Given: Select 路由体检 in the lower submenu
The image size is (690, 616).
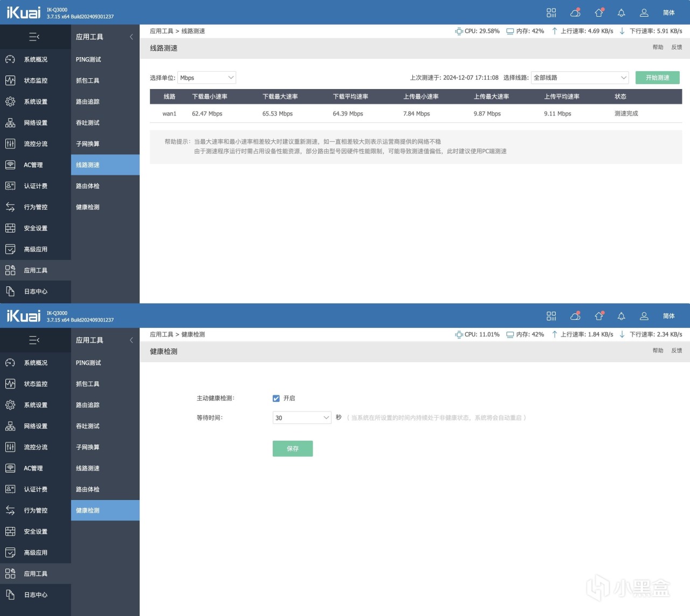Looking at the screenshot, I should (x=88, y=489).
